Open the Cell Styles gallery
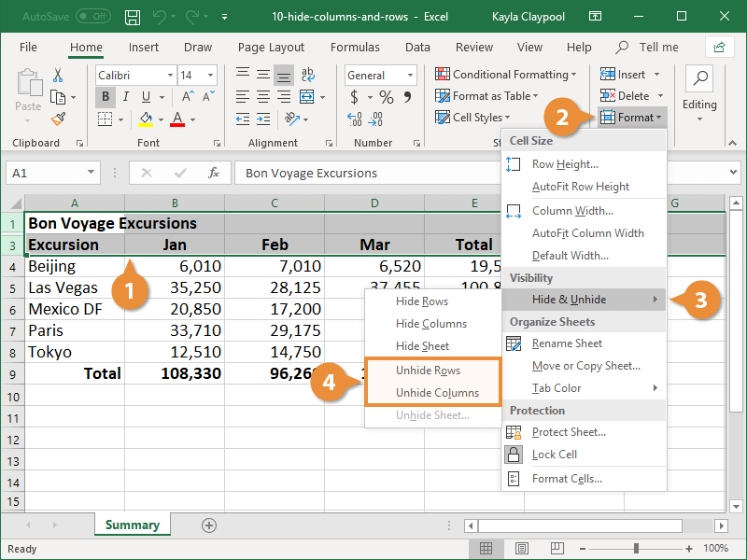This screenshot has width=747, height=560. pos(476,116)
